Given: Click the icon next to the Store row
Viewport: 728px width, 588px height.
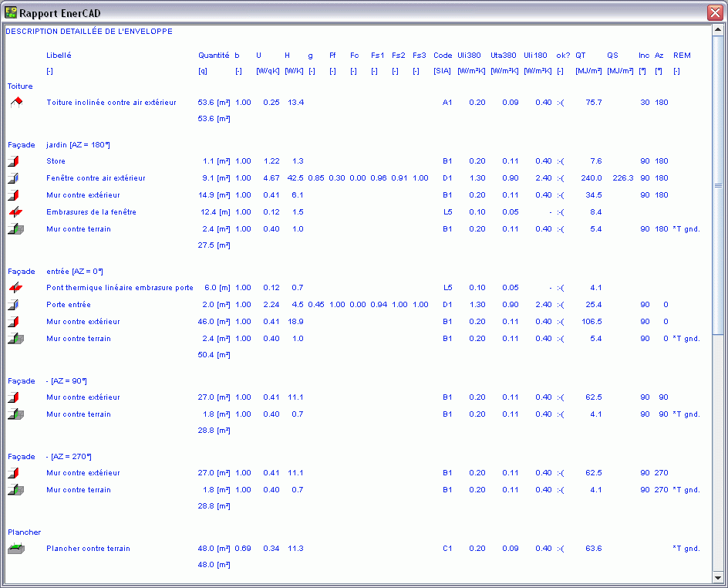Looking at the screenshot, I should coord(15,161).
